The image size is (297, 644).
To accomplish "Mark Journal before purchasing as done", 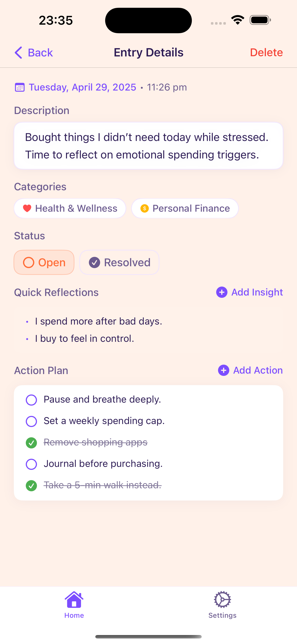I will (31, 464).
